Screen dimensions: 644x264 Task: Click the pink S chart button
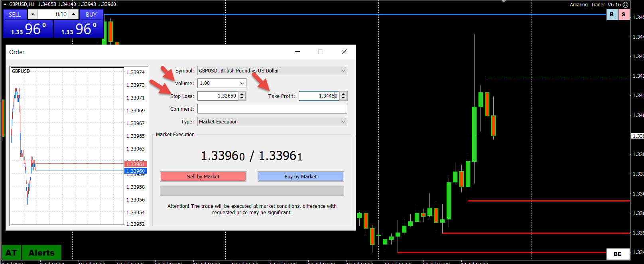click(x=624, y=14)
